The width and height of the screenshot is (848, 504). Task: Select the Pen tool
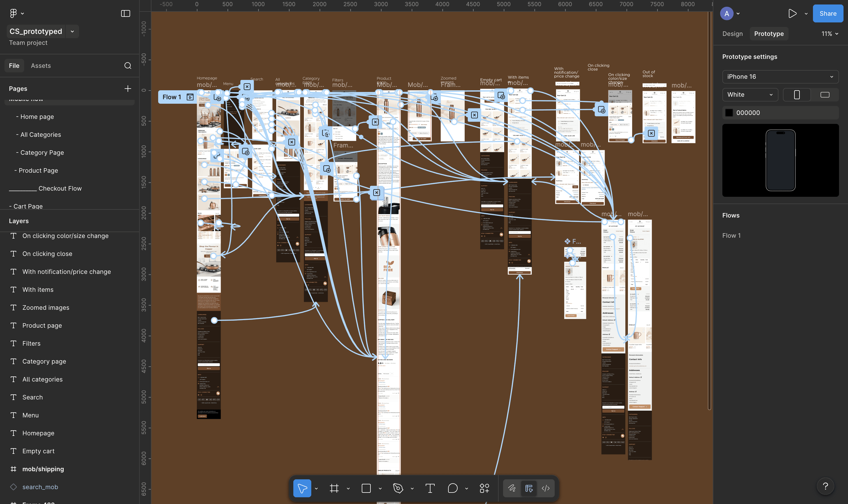point(398,488)
